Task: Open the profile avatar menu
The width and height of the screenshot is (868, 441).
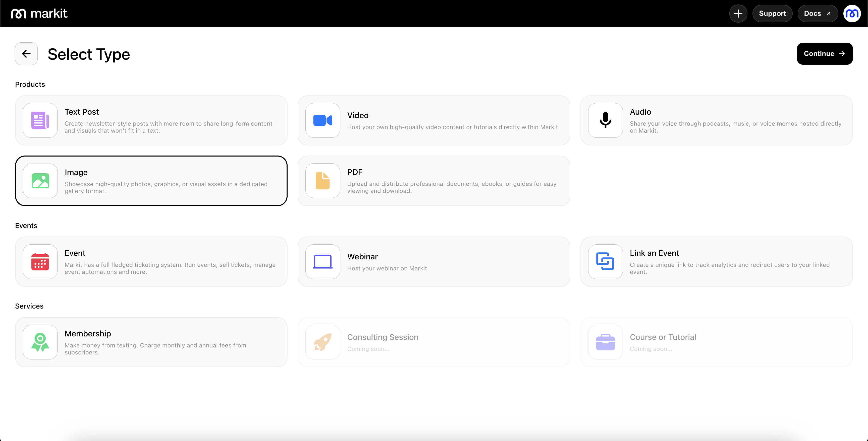Action: (852, 14)
